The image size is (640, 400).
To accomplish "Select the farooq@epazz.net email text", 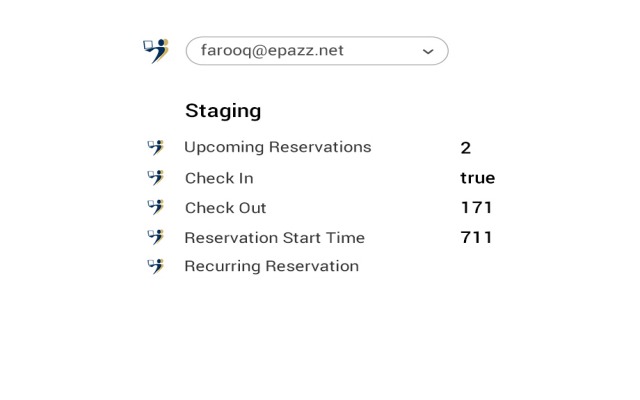I will click(x=272, y=51).
